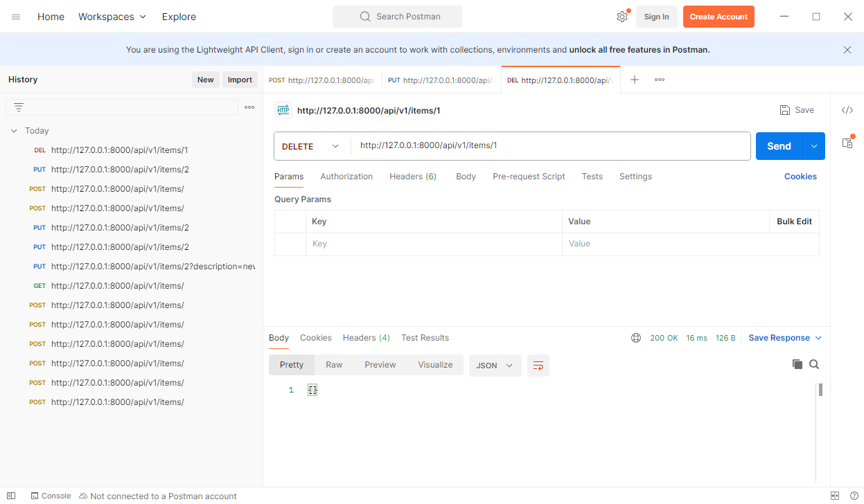Open the hamburger menu icon

(16, 17)
